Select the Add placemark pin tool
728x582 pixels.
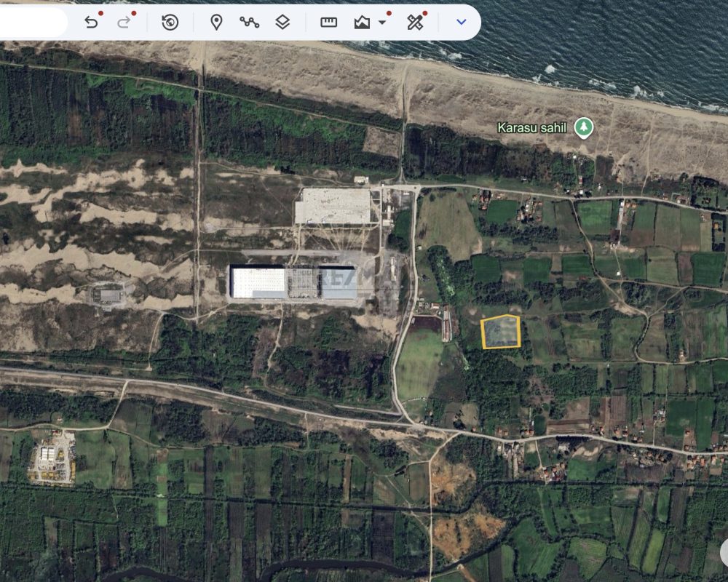click(216, 22)
